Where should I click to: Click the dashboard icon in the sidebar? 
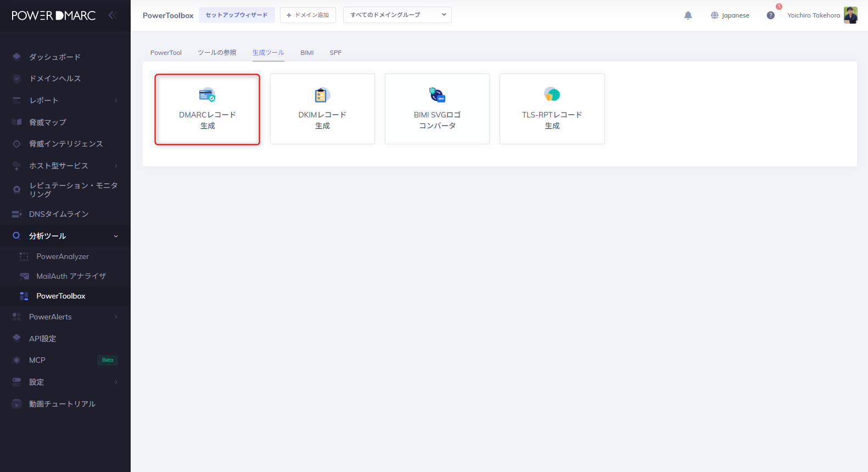[16, 57]
